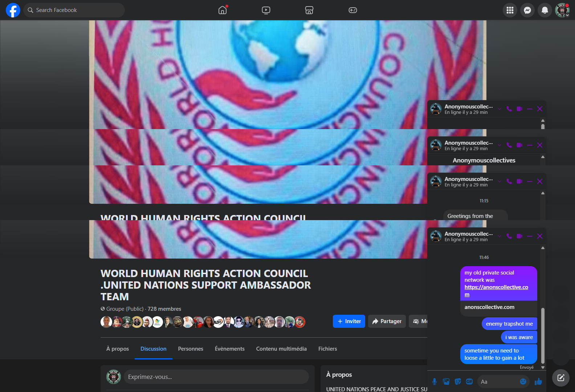This screenshot has width=575, height=392.
Task: Open the Watch video icon
Action: click(266, 10)
